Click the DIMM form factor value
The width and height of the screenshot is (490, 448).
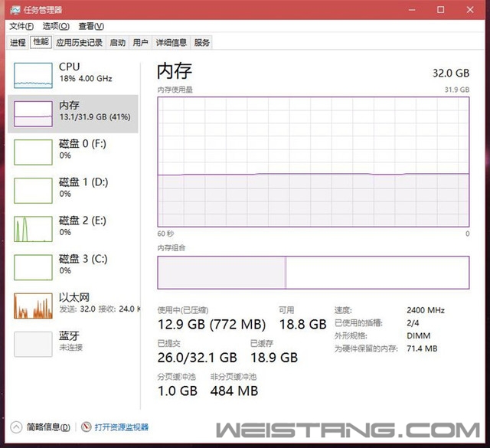(x=419, y=335)
